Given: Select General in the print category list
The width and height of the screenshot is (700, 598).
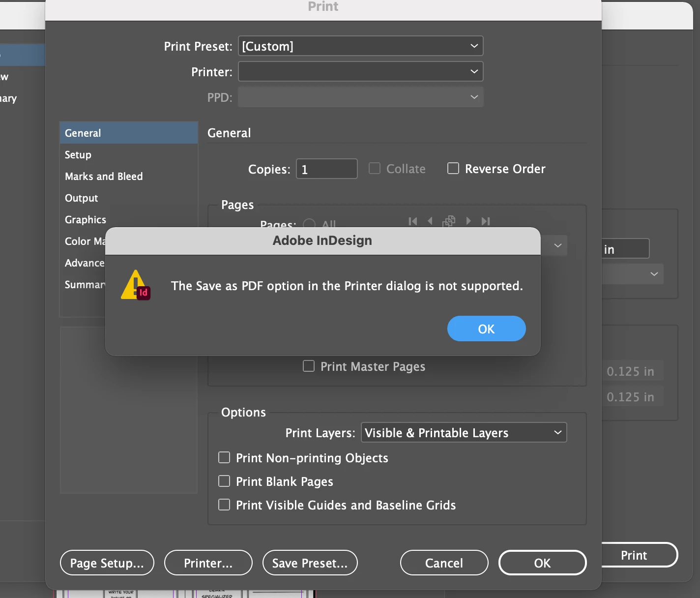Looking at the screenshot, I should pyautogui.click(x=129, y=133).
